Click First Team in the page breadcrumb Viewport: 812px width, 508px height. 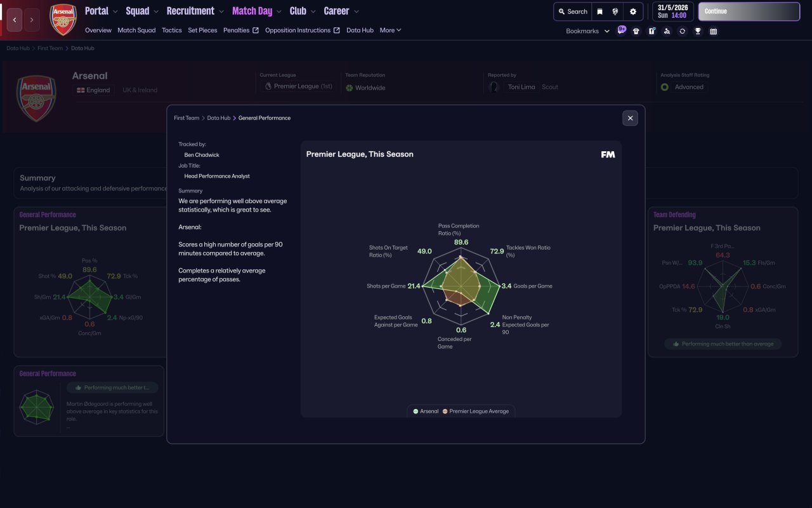tap(50, 48)
